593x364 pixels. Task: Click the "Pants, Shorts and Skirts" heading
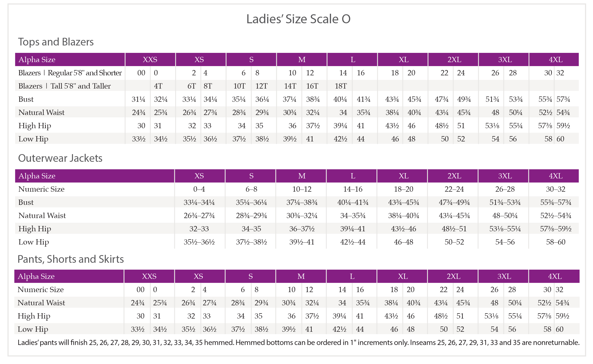click(x=71, y=259)
